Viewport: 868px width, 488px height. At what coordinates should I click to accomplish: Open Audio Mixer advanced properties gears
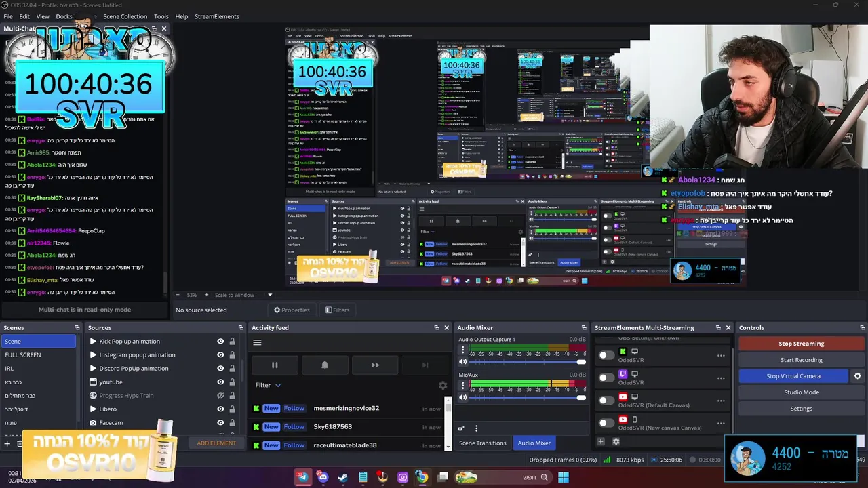pyautogui.click(x=461, y=428)
